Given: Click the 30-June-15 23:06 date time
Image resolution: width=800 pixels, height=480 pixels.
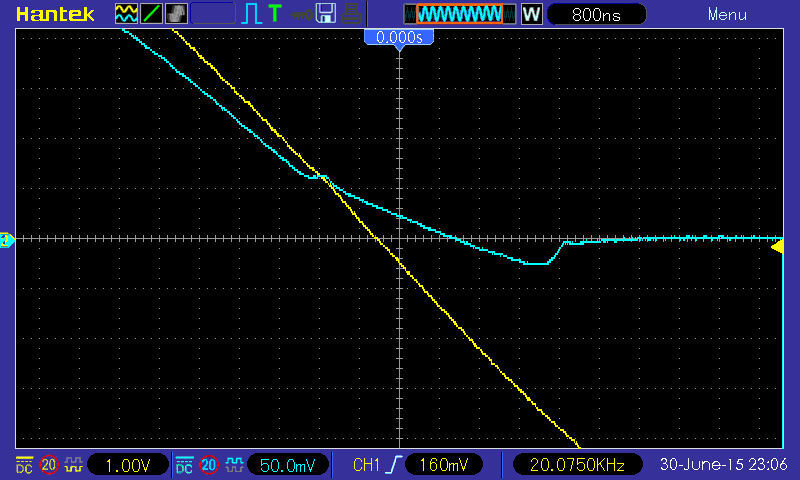Looking at the screenshot, I should coord(723,464).
